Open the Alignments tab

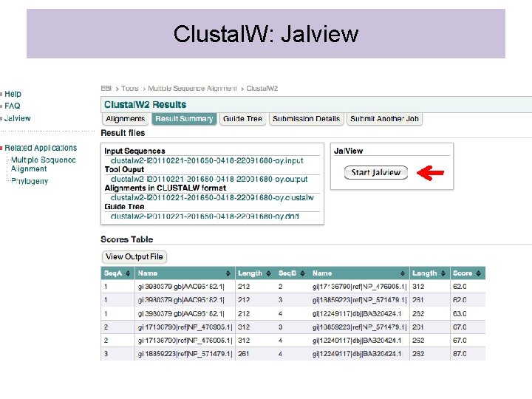(x=125, y=119)
